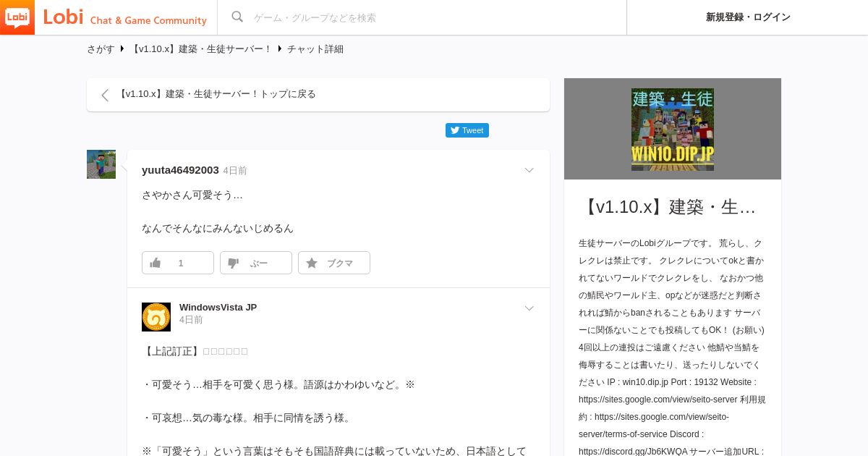Share the chat with the Tweet button
868x456 pixels.
[x=467, y=130]
